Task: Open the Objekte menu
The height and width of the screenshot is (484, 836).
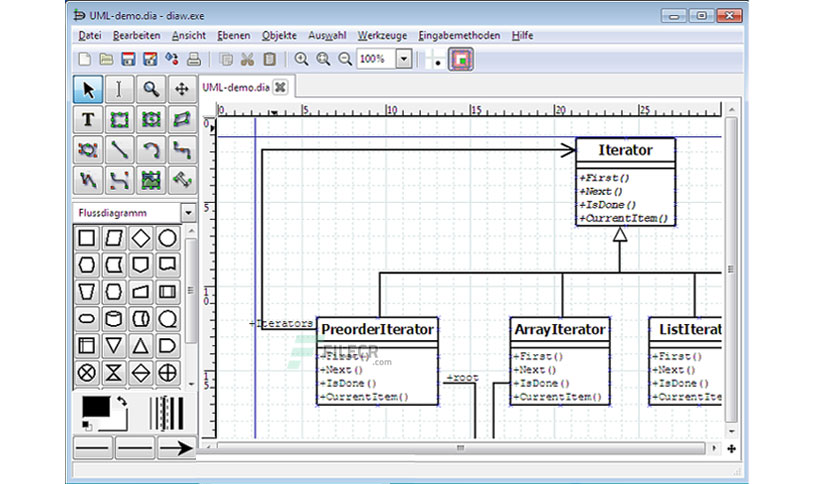Action: 279,36
